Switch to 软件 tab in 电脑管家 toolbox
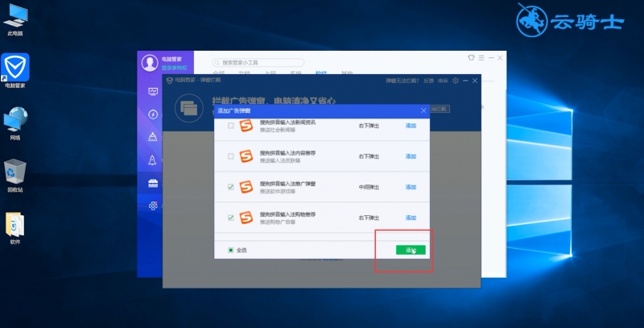 (x=321, y=73)
